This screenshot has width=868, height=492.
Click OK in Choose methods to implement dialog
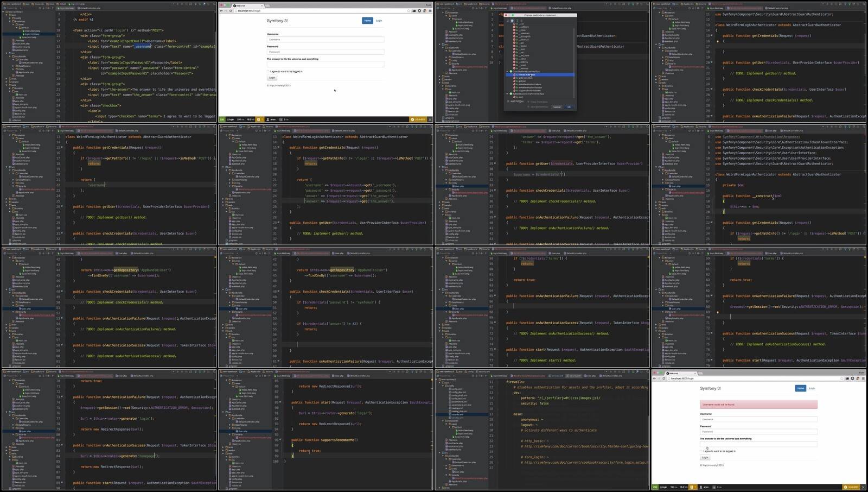pyautogui.click(x=569, y=107)
